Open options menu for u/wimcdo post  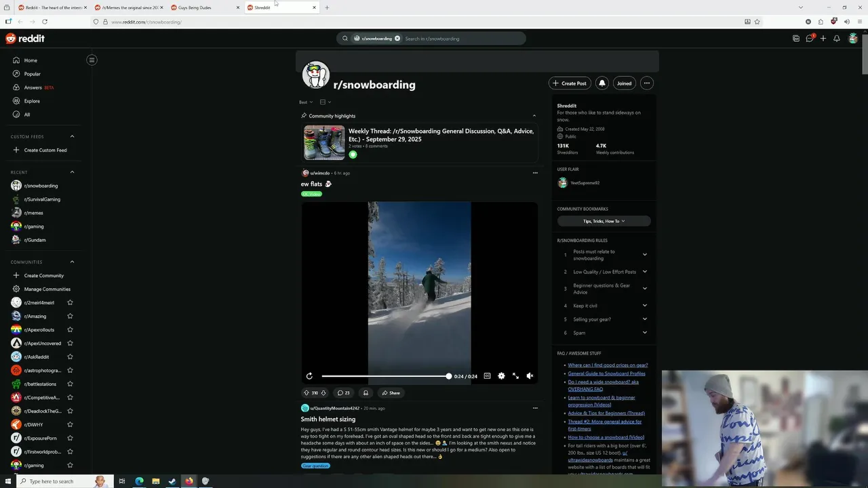(535, 173)
